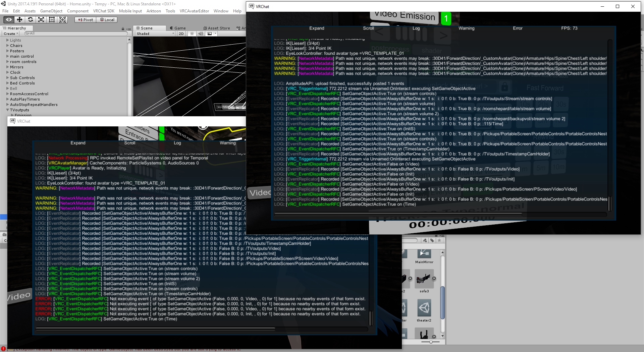
Task: Select the Move tool
Action: (19, 20)
